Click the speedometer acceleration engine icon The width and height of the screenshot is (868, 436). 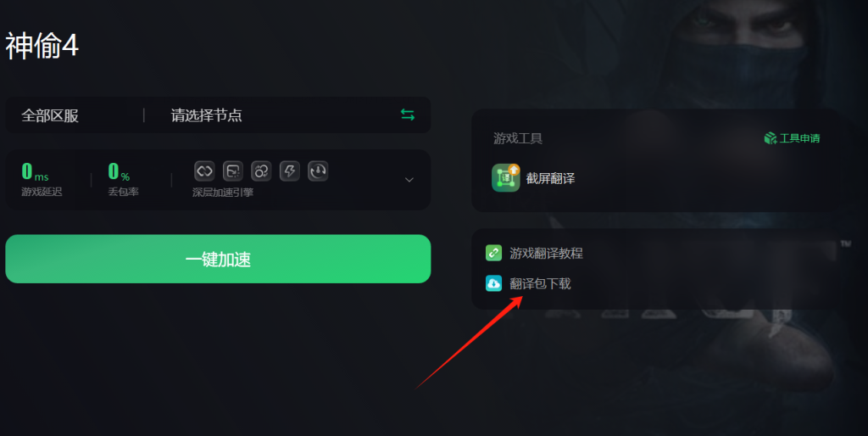pos(318,171)
